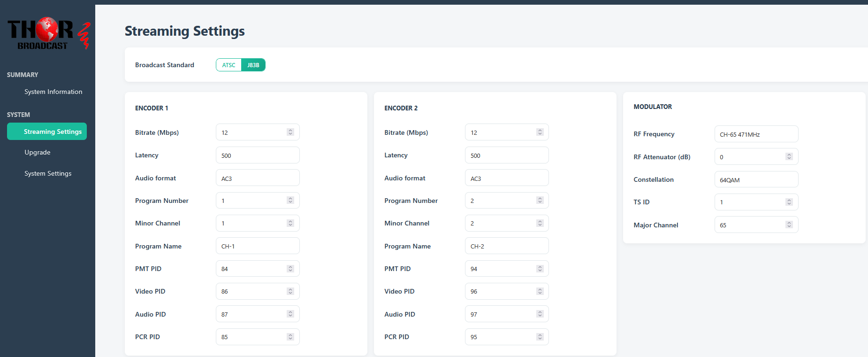This screenshot has height=357, width=868.
Task: Click Encoder 2 PCR PID stepper
Action: (540, 337)
